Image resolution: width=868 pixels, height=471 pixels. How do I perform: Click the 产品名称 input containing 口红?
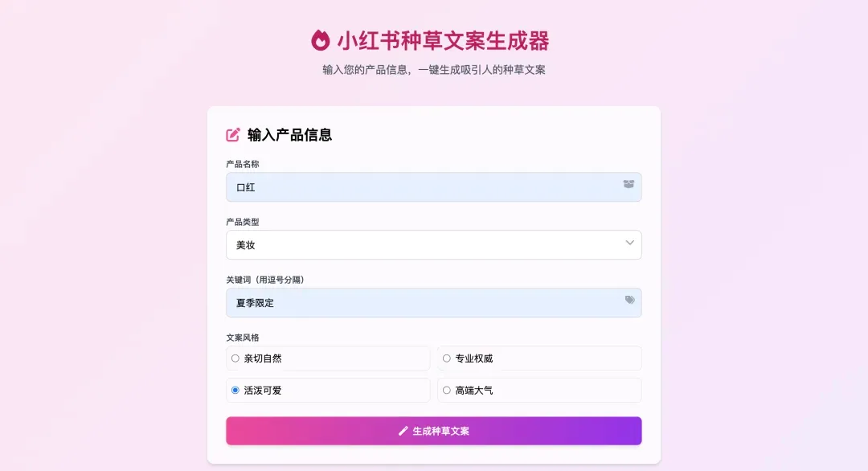(x=433, y=187)
